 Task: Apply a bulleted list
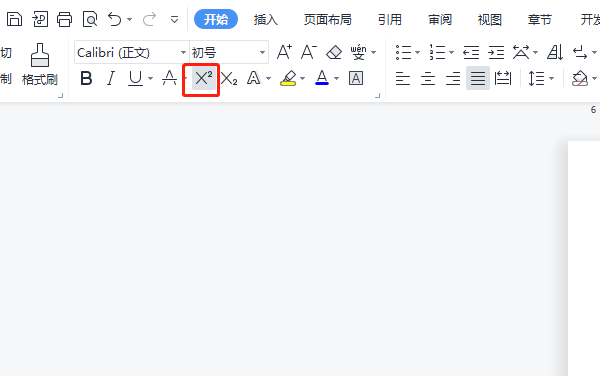[403, 52]
